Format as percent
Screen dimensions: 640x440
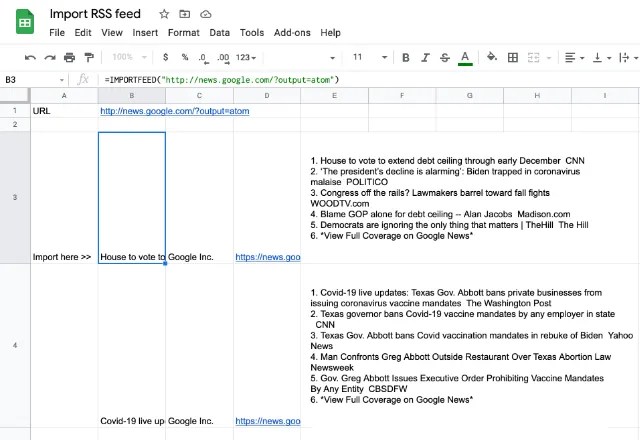coord(185,57)
